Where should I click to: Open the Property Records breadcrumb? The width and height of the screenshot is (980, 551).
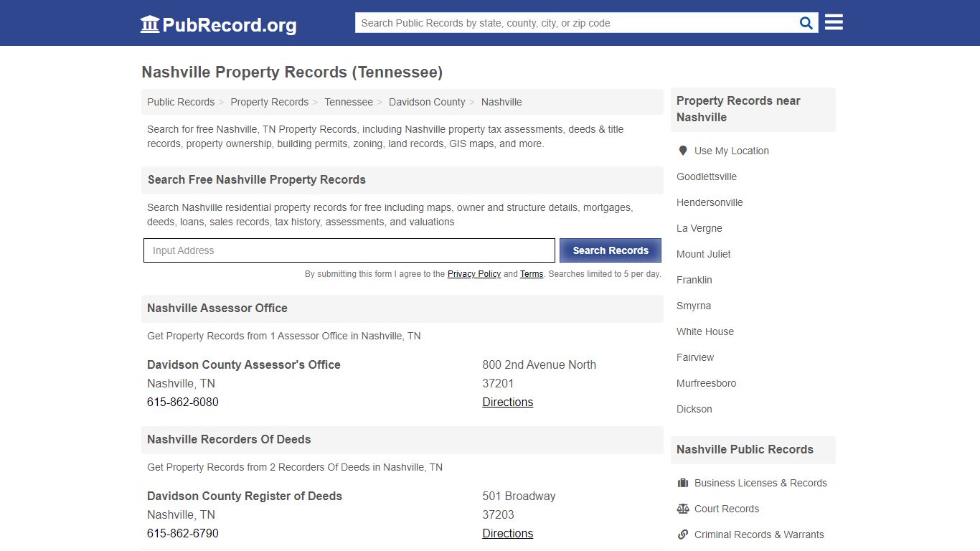click(269, 102)
